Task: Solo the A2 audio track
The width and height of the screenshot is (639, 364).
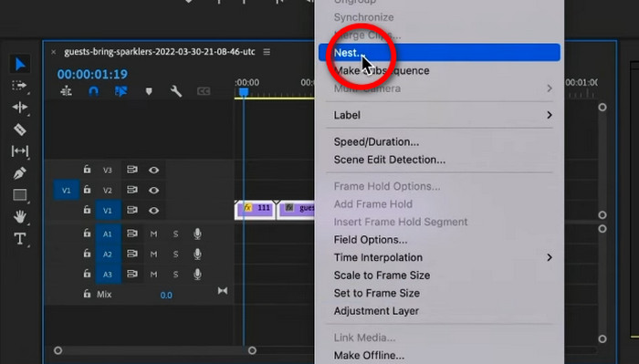Action: pos(175,255)
